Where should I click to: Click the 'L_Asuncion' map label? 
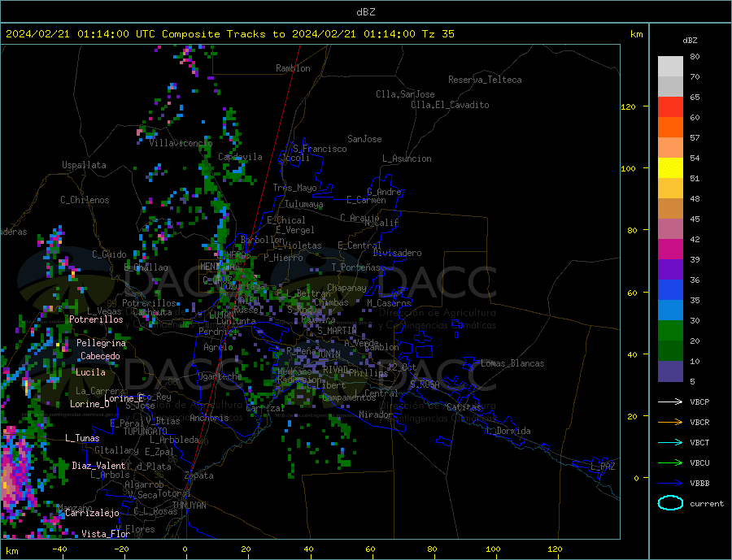point(407,158)
